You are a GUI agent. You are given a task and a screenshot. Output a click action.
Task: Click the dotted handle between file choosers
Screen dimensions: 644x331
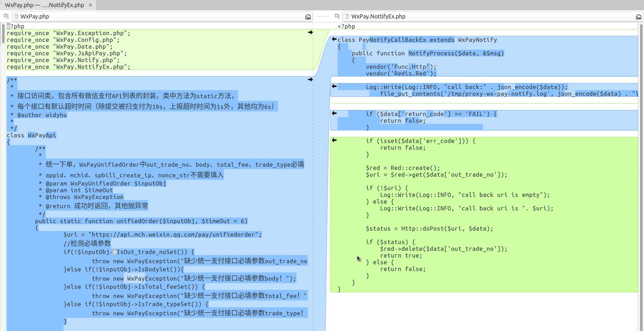coord(323,16)
